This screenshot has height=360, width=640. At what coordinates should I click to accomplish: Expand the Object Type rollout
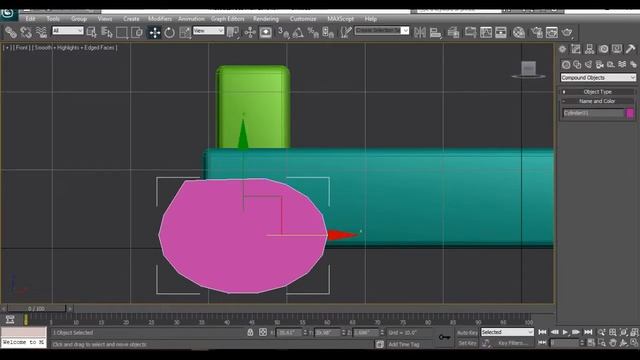(598, 92)
